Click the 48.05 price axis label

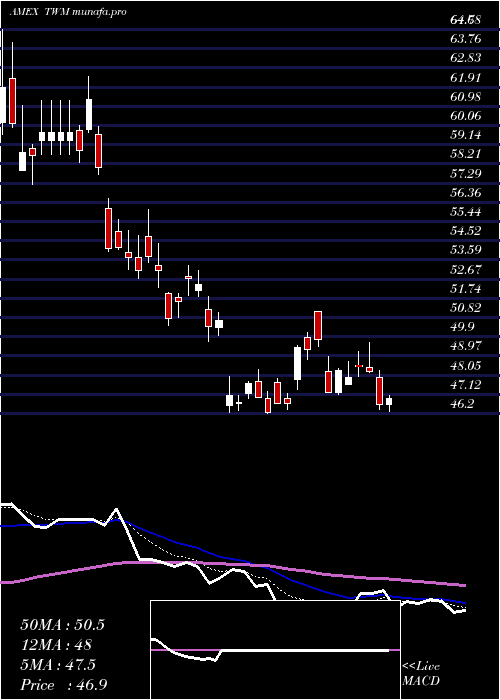466,366
